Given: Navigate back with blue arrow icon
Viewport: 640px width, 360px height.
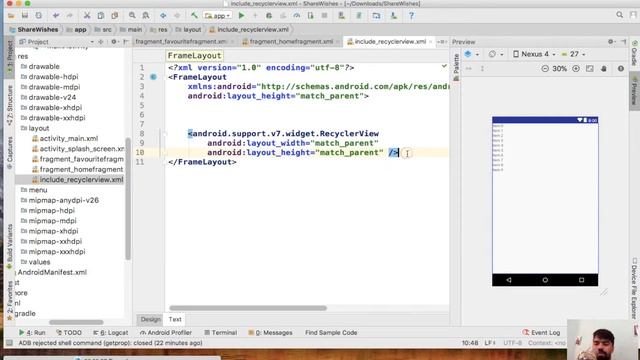Looking at the screenshot, I should tap(163, 16).
